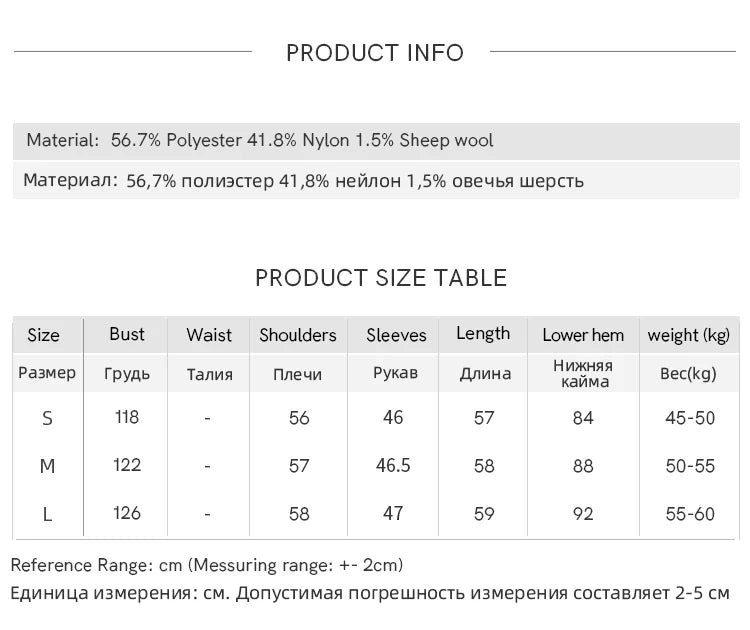This screenshot has height=630, width=750.
Task: Click the 118 bust value
Action: tap(127, 417)
